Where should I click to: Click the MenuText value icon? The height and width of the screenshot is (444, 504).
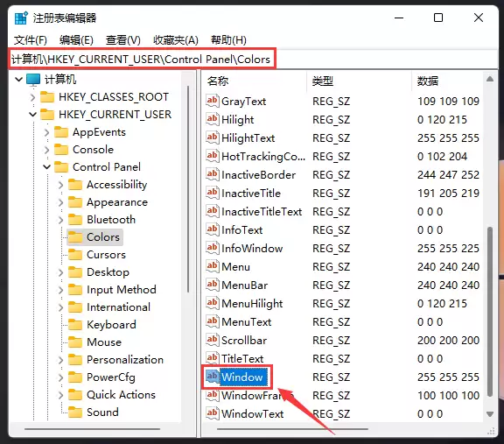[212, 321]
